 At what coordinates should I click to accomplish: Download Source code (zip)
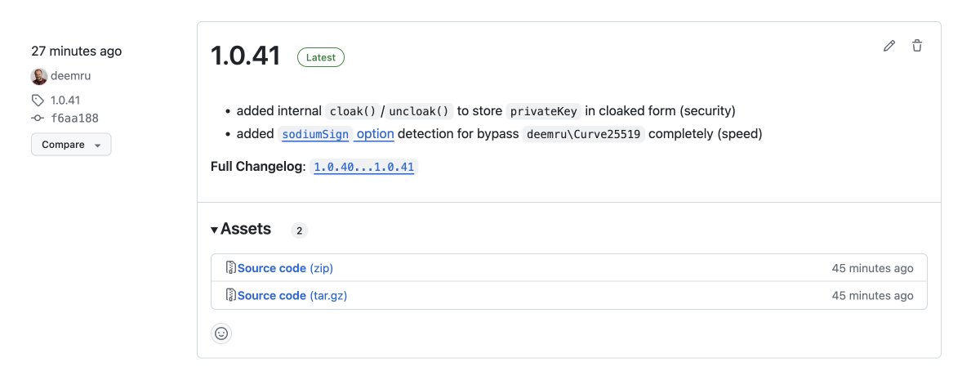coord(285,268)
